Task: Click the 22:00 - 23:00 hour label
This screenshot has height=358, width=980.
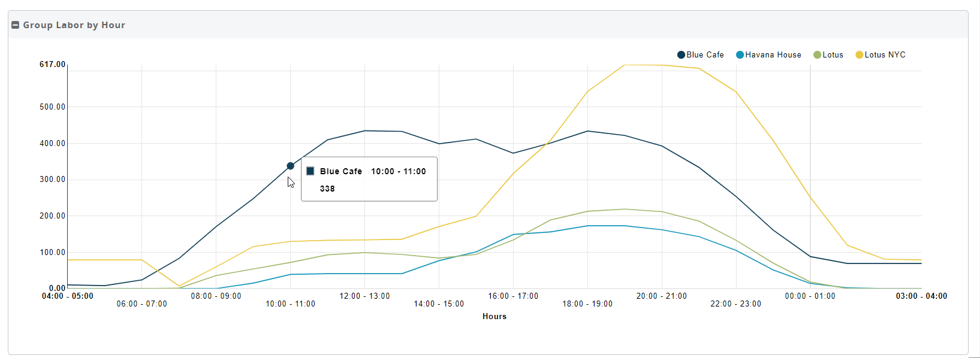Action: (735, 304)
